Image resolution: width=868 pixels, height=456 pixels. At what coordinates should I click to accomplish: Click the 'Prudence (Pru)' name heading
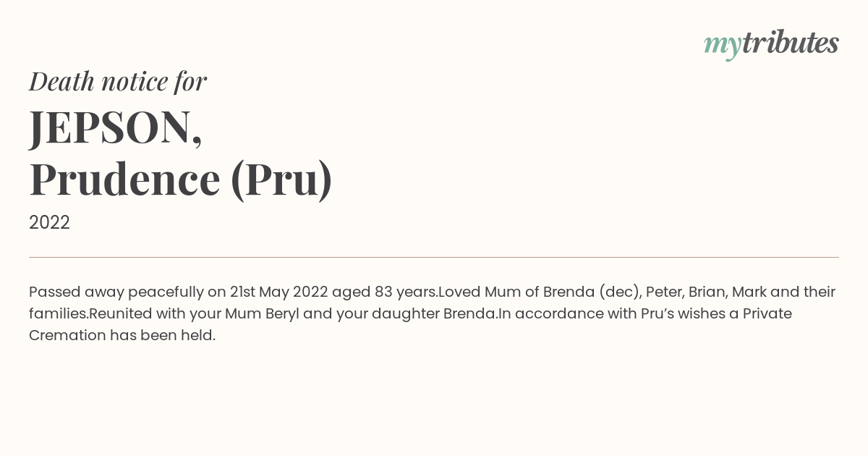[x=181, y=180]
